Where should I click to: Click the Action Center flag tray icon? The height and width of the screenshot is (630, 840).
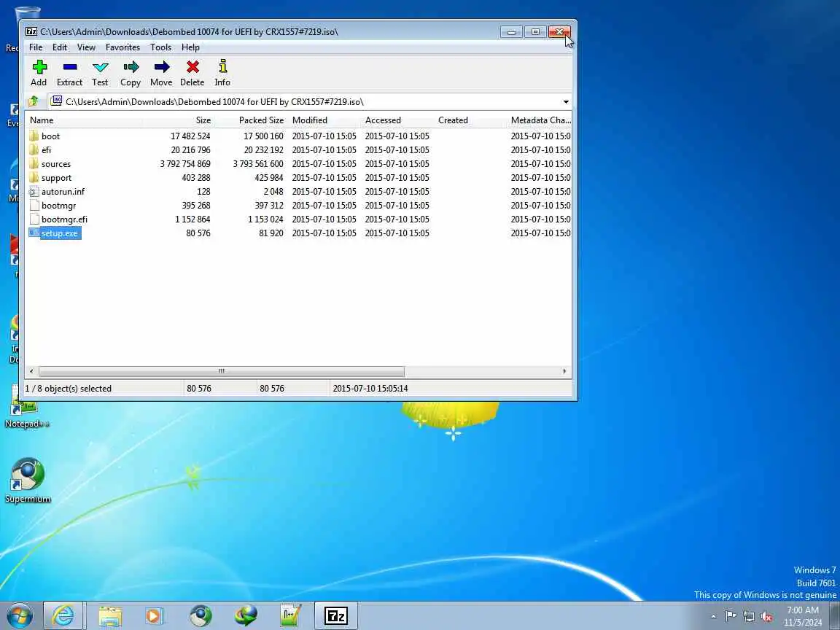pyautogui.click(x=731, y=616)
